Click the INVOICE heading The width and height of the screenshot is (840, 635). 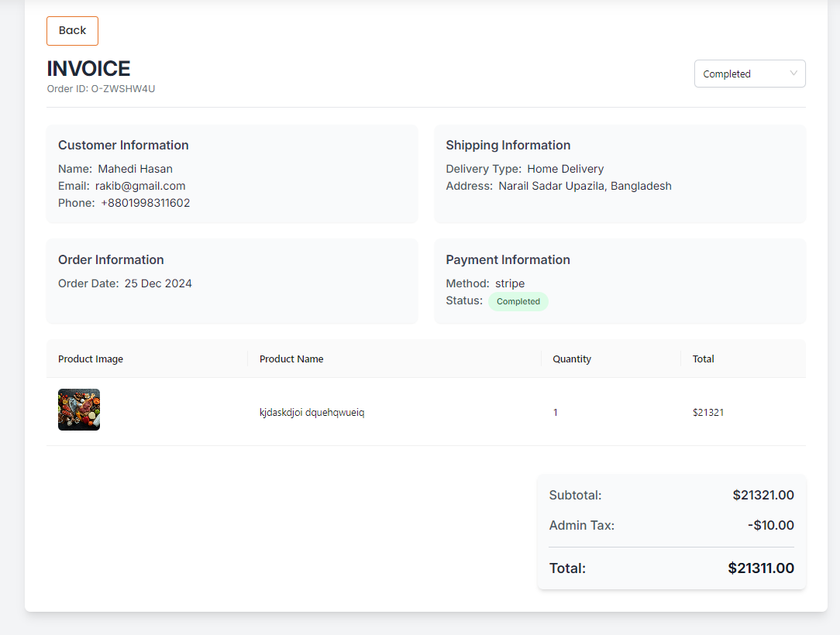pyautogui.click(x=88, y=69)
